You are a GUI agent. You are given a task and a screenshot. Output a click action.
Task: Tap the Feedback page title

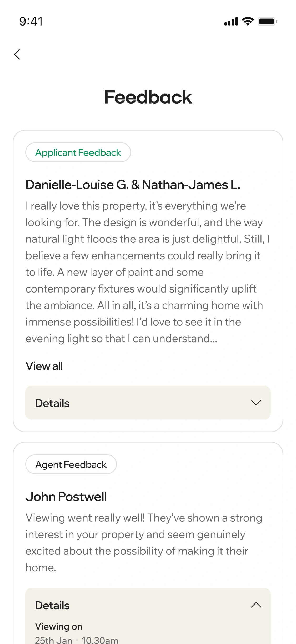pyautogui.click(x=148, y=97)
